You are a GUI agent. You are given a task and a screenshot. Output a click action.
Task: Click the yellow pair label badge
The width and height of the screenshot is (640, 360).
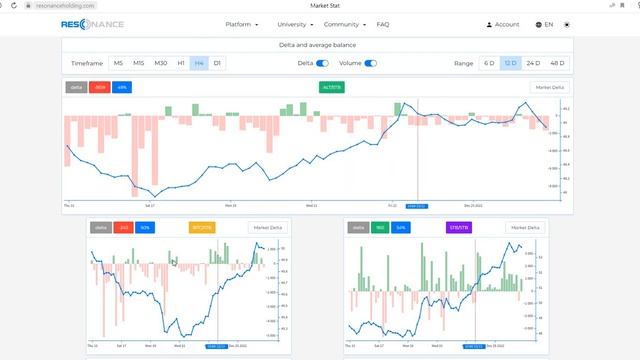tap(202, 228)
